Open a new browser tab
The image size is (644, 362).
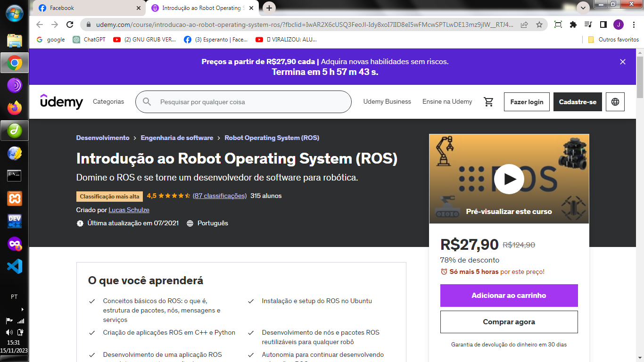pos(269,8)
